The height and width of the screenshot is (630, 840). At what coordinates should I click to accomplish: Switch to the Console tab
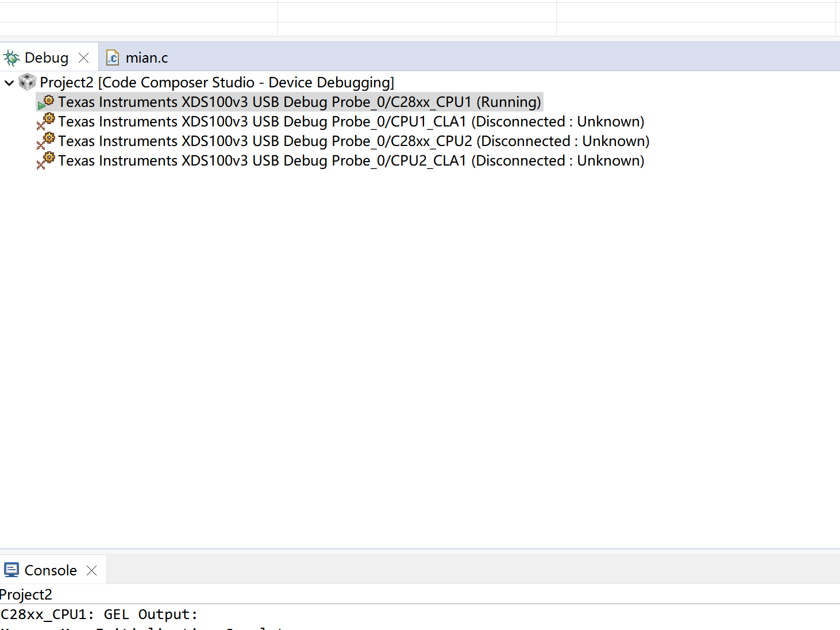(x=51, y=570)
